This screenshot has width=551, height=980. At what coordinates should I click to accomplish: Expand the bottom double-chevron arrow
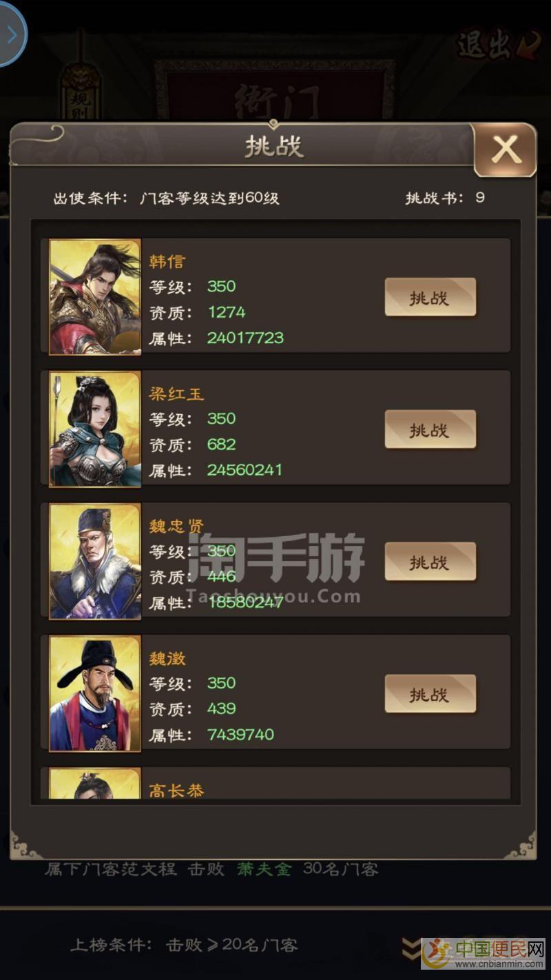[412, 949]
